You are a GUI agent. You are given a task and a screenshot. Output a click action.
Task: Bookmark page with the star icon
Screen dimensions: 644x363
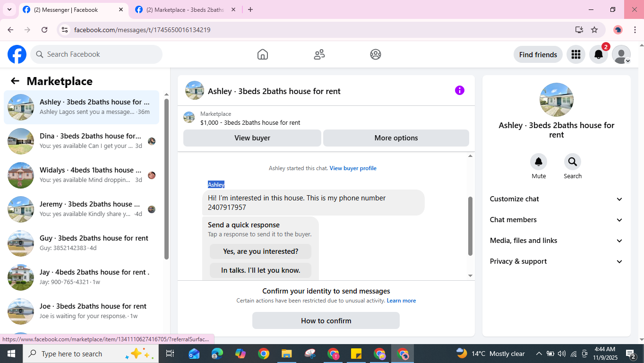coord(594,30)
